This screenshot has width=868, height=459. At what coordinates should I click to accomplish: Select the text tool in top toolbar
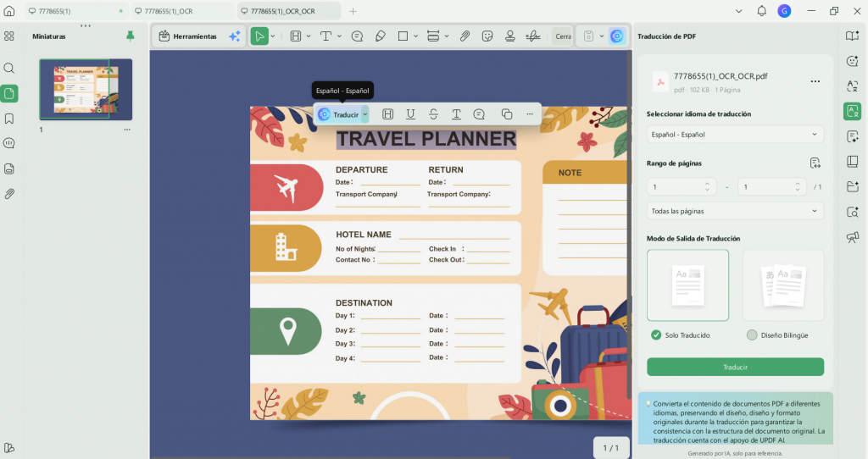[x=326, y=36]
